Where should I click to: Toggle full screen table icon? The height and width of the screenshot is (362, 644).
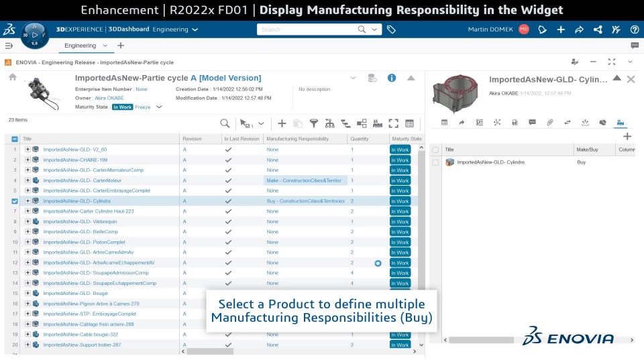click(394, 123)
